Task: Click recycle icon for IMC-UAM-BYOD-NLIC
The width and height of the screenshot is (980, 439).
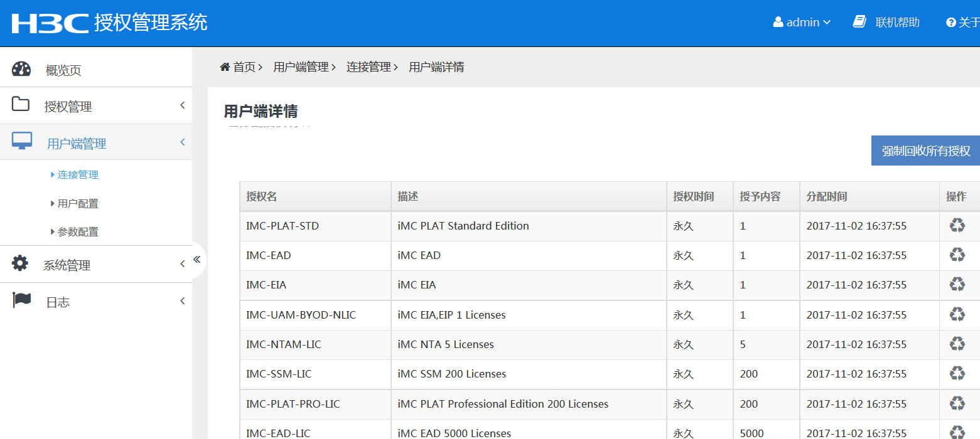Action: pos(957,314)
